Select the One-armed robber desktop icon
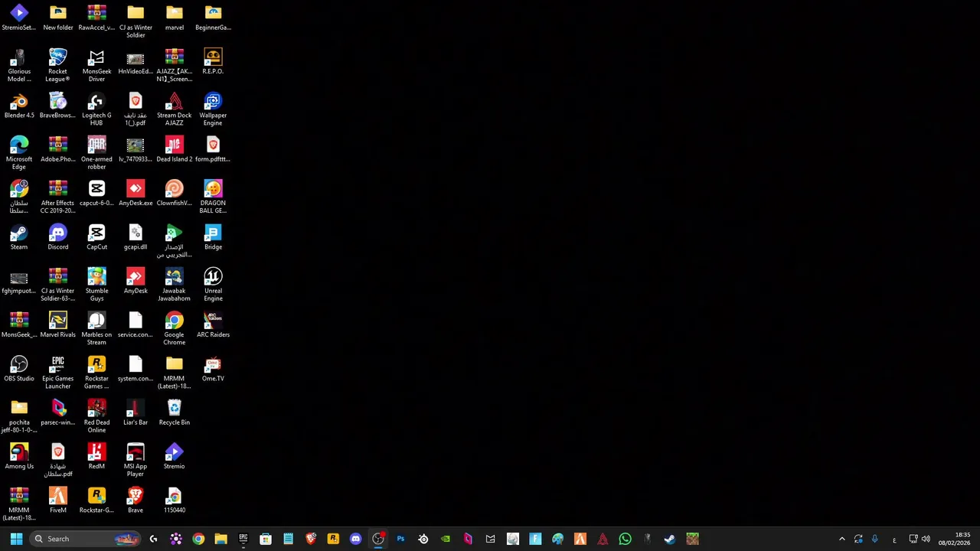 [96, 153]
